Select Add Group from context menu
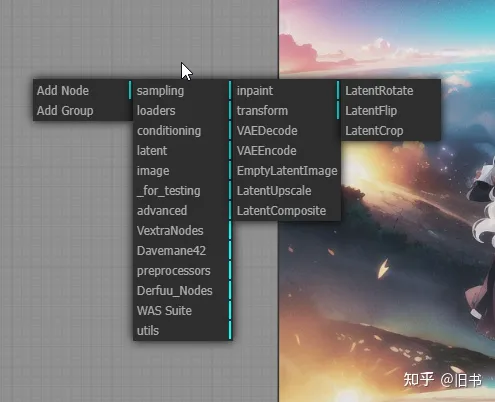This screenshot has height=402, width=495. 83,110
